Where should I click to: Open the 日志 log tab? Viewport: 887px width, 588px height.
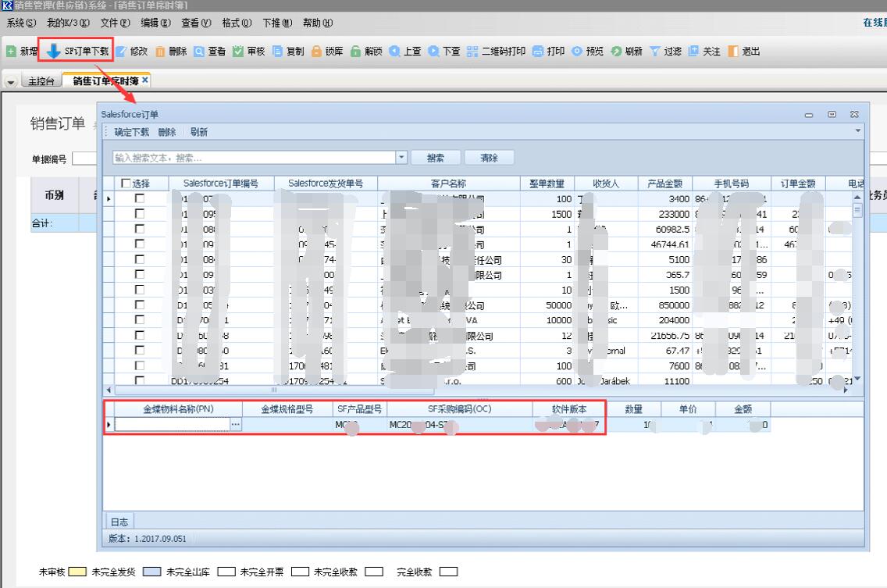click(x=119, y=521)
